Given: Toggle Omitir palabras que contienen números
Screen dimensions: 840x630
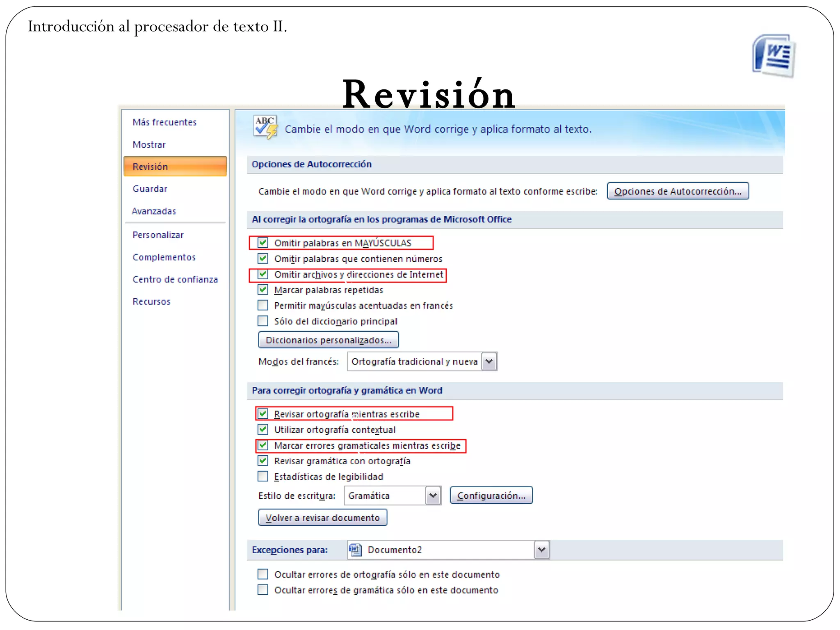Looking at the screenshot, I should [x=263, y=258].
